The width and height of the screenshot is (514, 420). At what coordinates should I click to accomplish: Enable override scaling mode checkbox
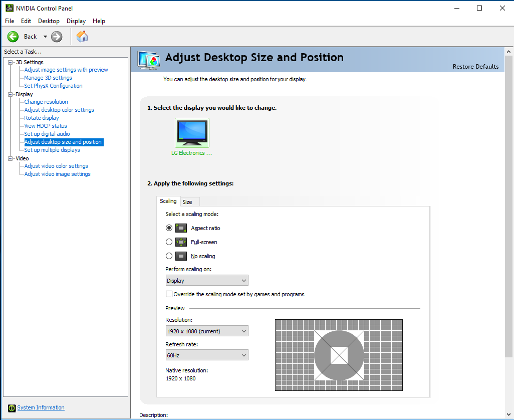[x=169, y=294]
